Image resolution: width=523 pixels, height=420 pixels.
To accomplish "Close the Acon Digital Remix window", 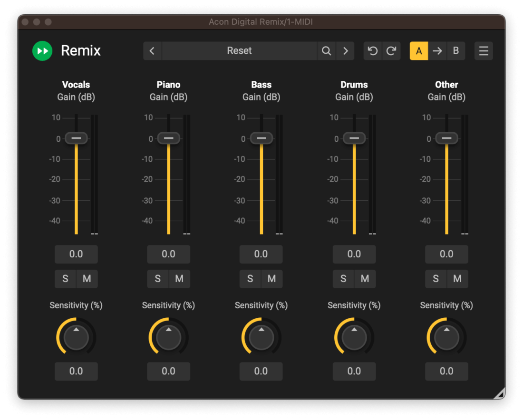I will coord(25,22).
